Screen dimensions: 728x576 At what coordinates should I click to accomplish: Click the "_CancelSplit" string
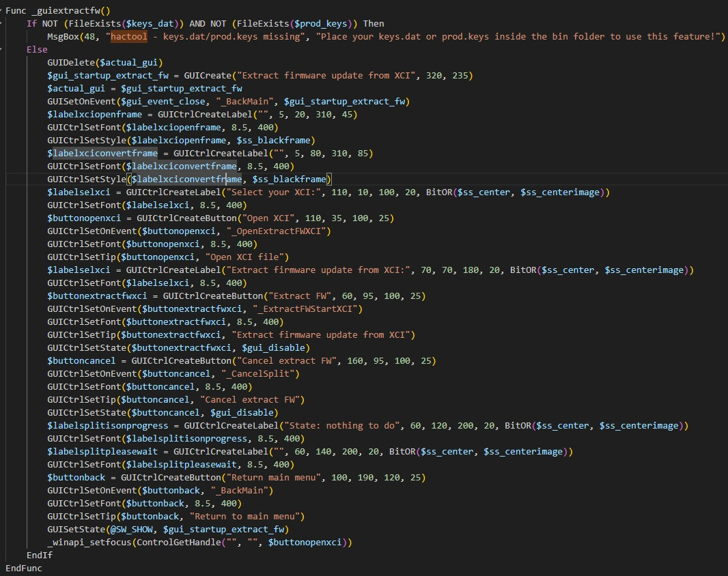(257, 373)
